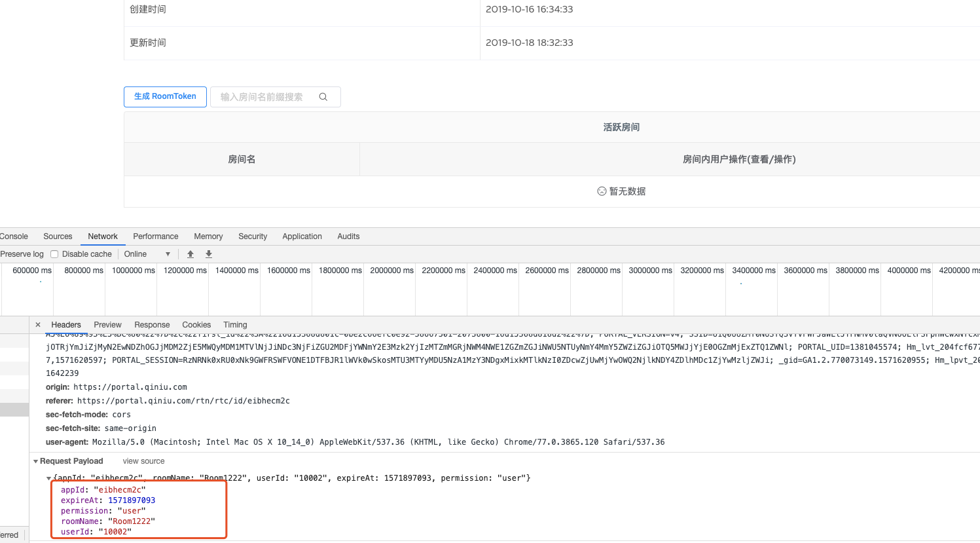Image resolution: width=980 pixels, height=543 pixels.
Task: Click the 活跃房间 table title
Action: point(621,127)
